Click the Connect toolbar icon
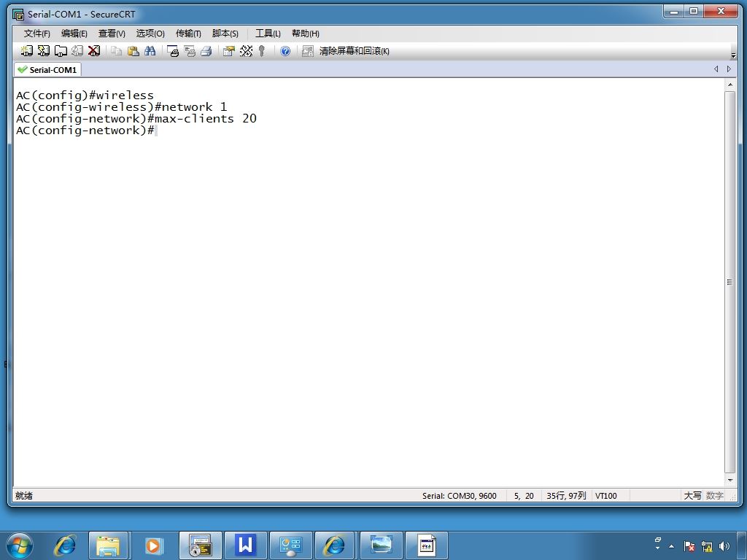Viewport: 747px width, 560px height. pyautogui.click(x=27, y=51)
